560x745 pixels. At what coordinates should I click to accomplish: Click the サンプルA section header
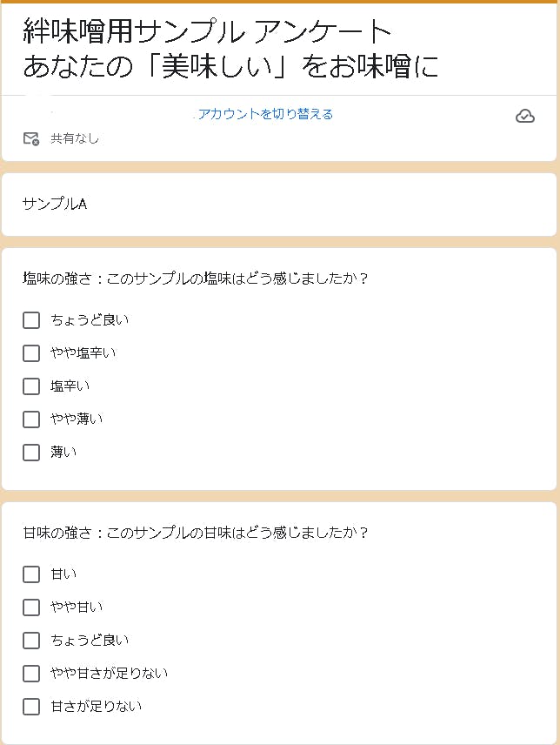pyautogui.click(x=55, y=205)
